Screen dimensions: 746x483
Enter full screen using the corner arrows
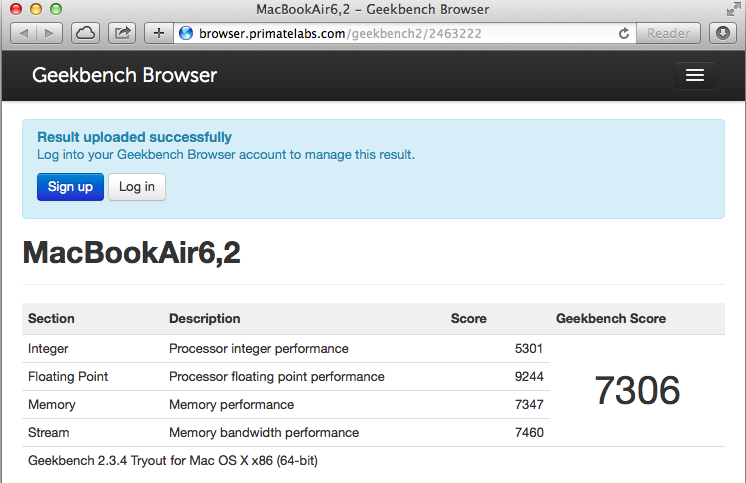733,9
